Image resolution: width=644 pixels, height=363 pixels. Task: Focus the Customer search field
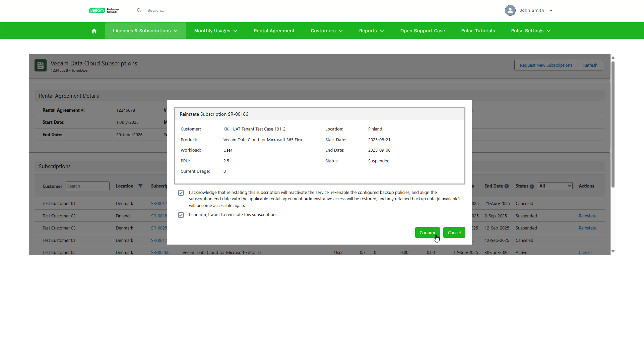(x=88, y=186)
